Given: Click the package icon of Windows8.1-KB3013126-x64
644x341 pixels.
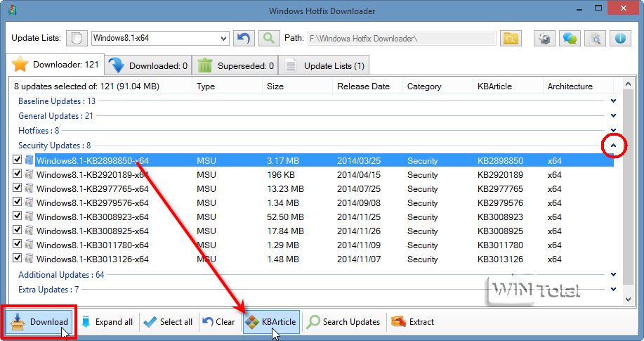Looking at the screenshot, I should tap(29, 258).
